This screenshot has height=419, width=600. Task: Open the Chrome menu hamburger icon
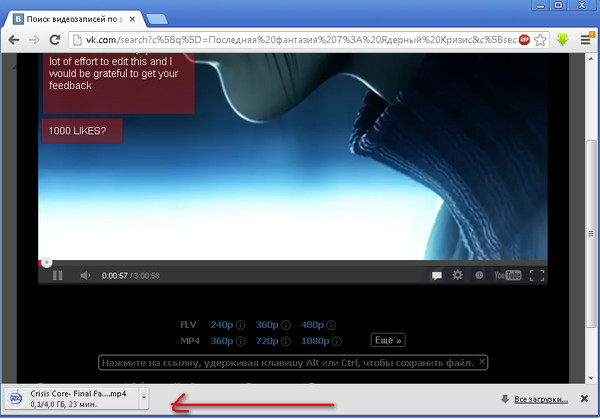586,39
